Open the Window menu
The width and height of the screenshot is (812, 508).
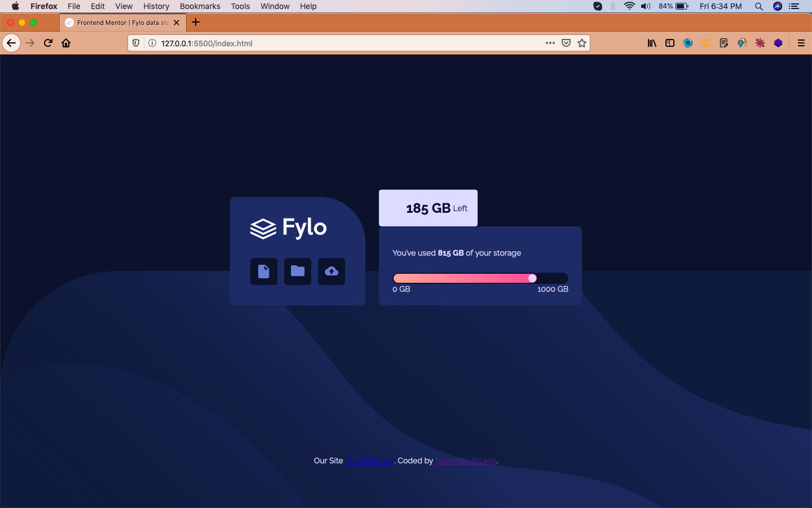coord(275,6)
